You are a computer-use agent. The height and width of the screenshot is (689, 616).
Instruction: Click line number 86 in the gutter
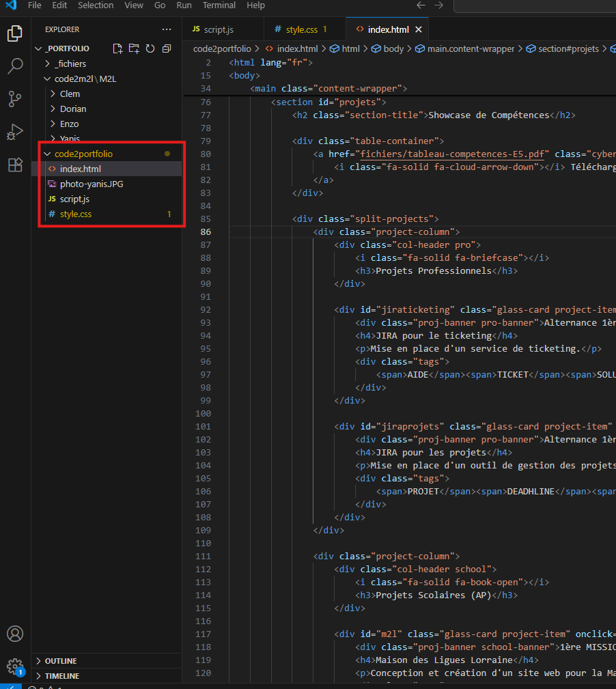point(206,231)
